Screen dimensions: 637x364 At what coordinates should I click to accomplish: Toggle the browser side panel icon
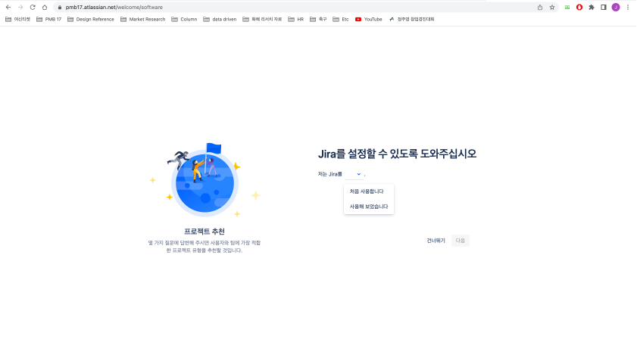[604, 8]
